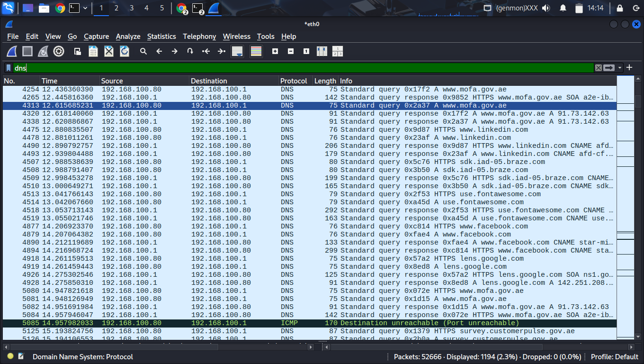Sort packets by the Source column
The image size is (644, 364).
pos(144,81)
